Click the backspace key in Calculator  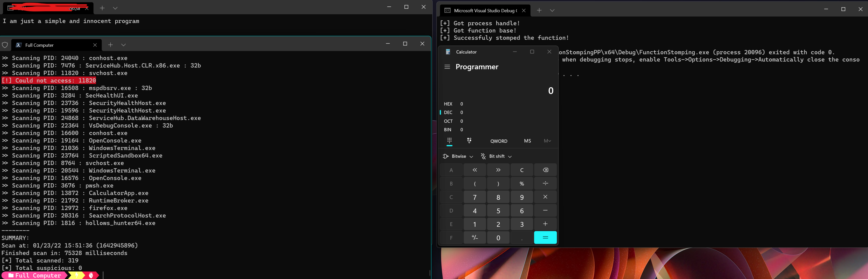pos(545,170)
